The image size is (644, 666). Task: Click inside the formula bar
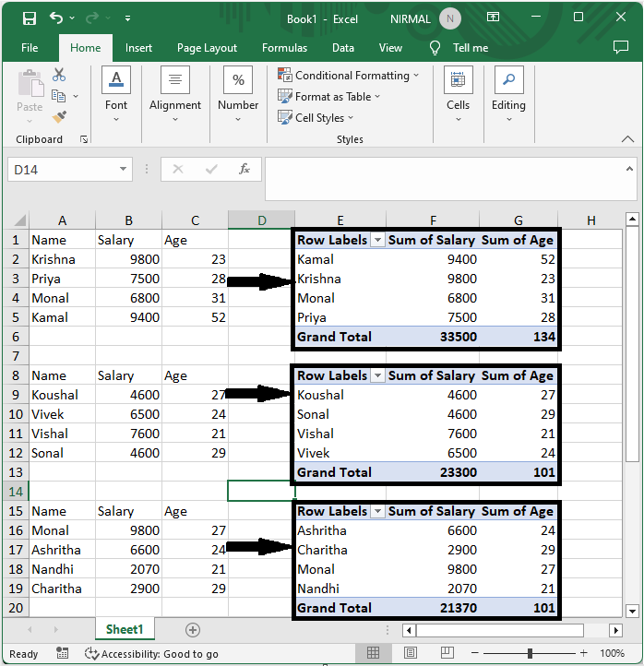click(444, 178)
